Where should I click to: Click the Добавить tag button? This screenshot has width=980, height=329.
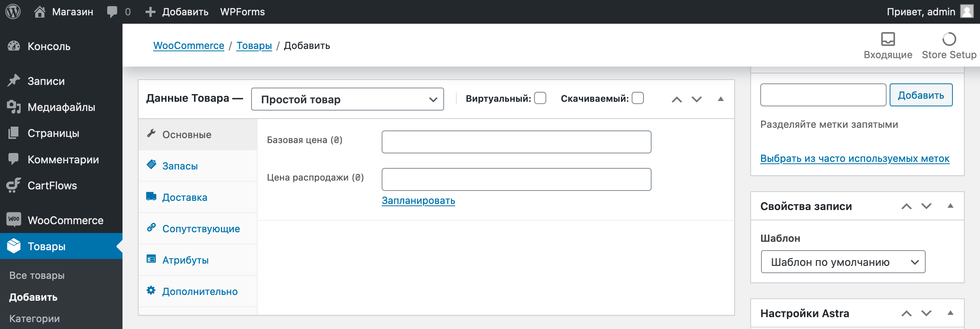[921, 95]
